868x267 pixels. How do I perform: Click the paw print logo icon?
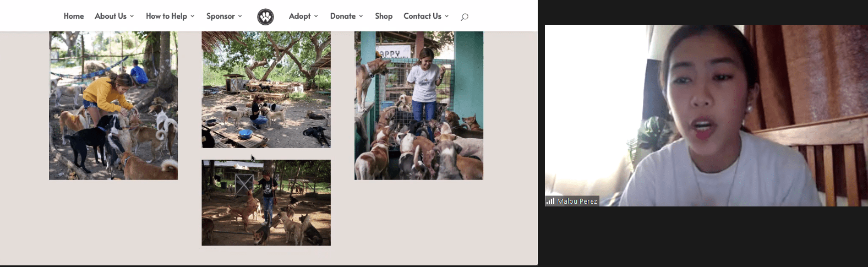[x=265, y=17]
